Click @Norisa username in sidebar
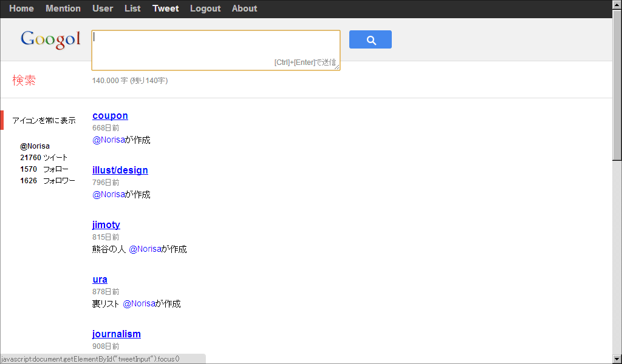Image resolution: width=622 pixels, height=364 pixels. 35,146
